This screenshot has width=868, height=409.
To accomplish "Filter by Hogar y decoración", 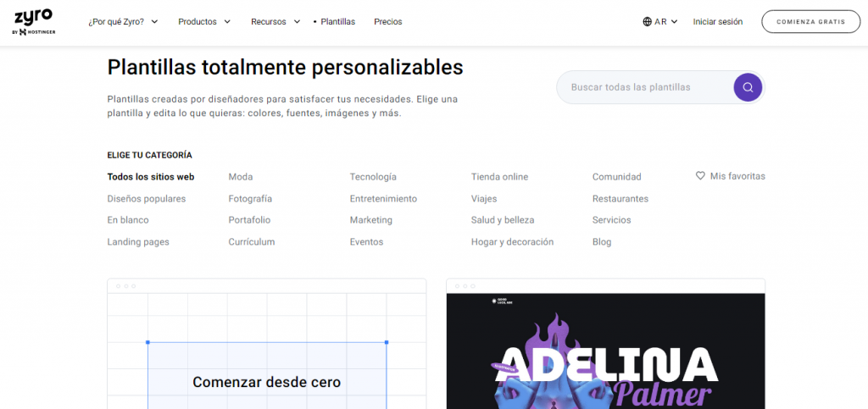I will tap(512, 241).
